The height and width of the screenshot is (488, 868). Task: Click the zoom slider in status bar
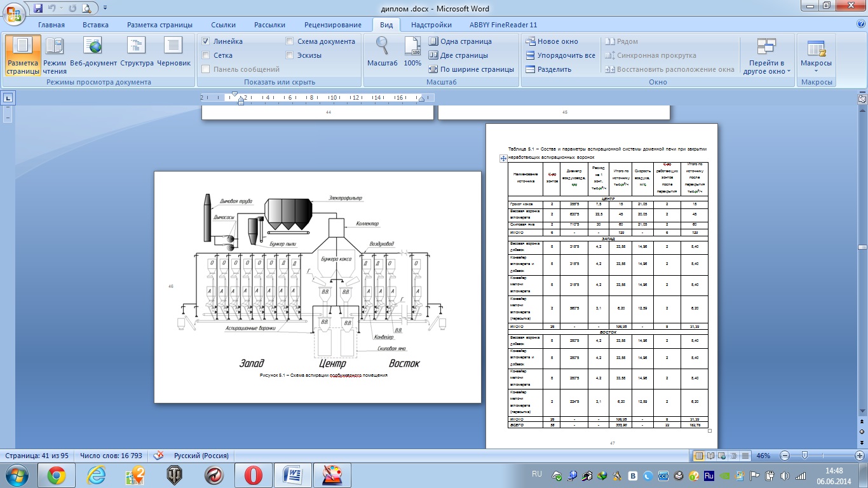coord(804,456)
